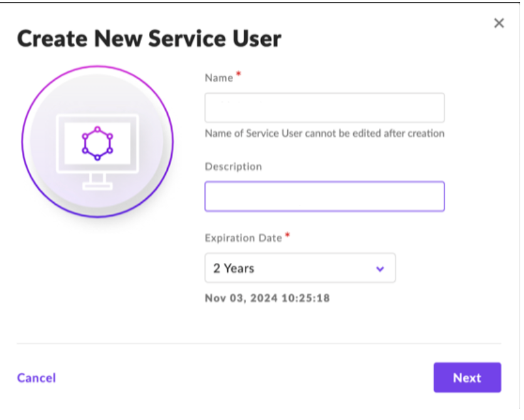Focus the Name input field

(324, 108)
